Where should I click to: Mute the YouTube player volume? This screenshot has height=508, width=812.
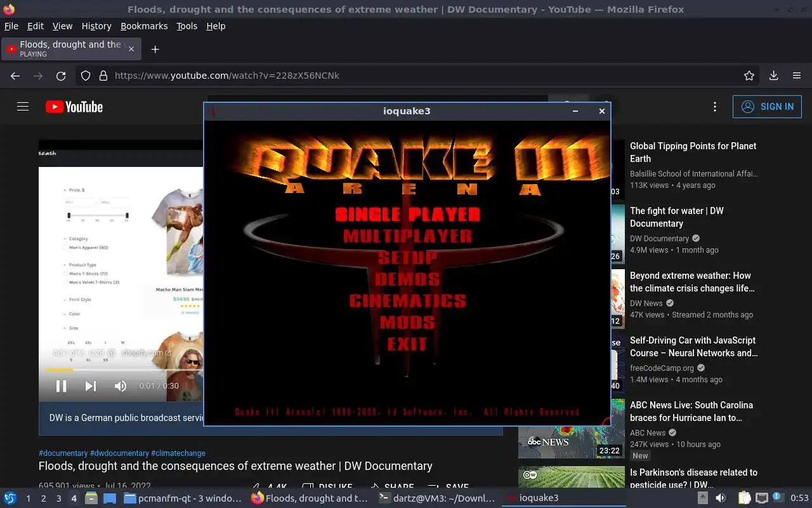tap(120, 385)
